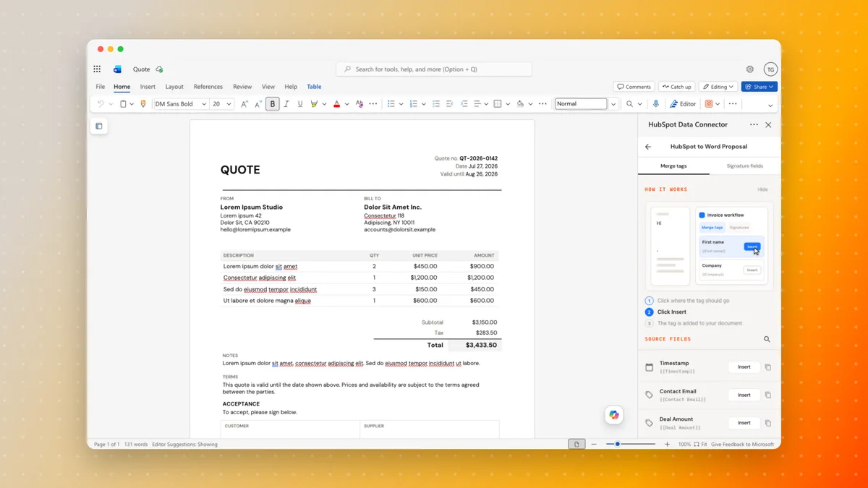Click the shading paint bucket icon

click(520, 104)
